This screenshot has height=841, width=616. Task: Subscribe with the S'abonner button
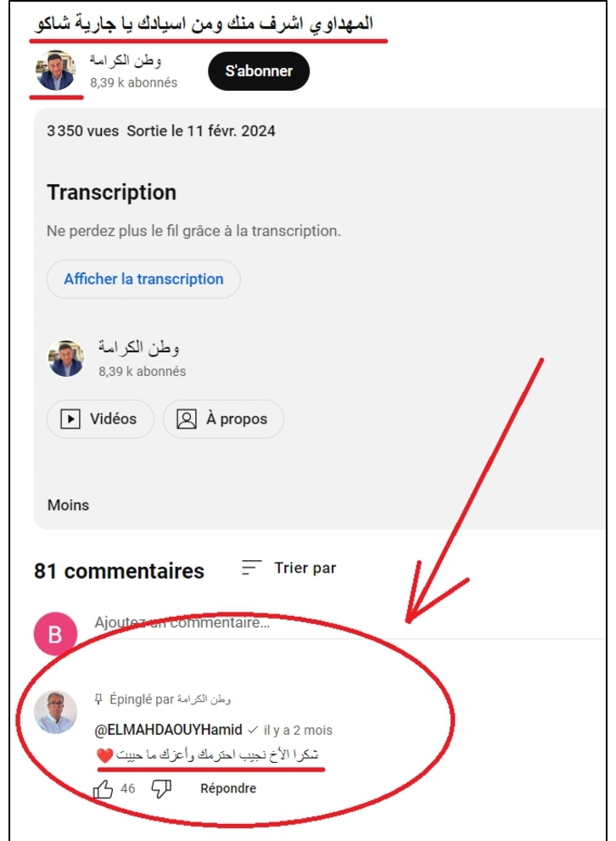tap(259, 70)
